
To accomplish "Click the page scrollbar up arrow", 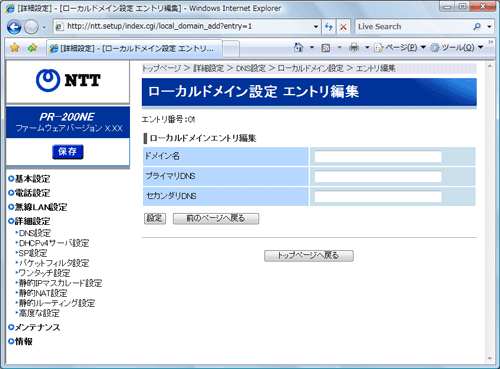I will tap(489, 66).
